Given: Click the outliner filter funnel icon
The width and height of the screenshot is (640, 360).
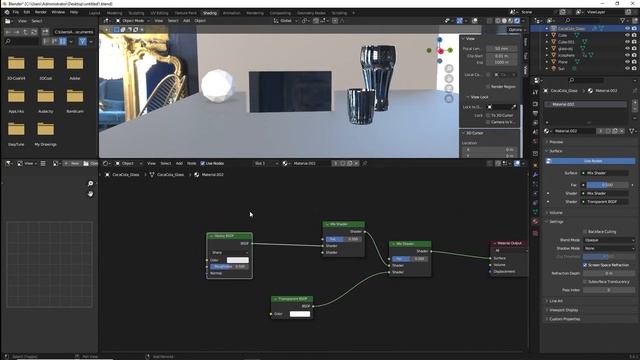Looking at the screenshot, I should pos(623,20).
